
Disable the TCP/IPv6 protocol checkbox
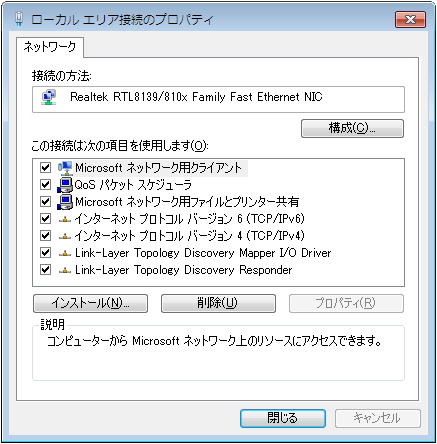45,219
